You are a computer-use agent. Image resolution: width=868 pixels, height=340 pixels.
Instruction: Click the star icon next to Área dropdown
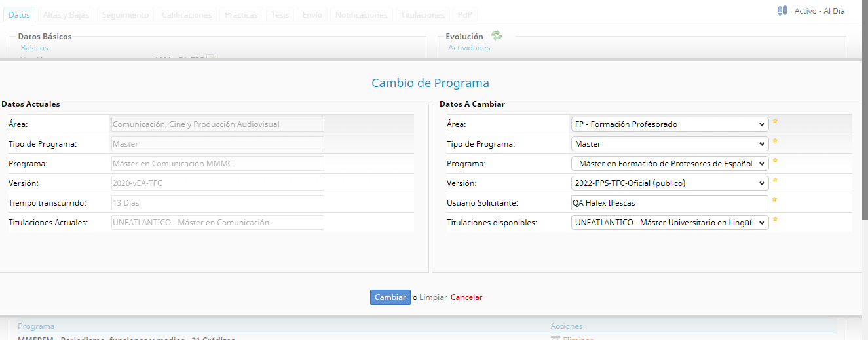(775, 121)
